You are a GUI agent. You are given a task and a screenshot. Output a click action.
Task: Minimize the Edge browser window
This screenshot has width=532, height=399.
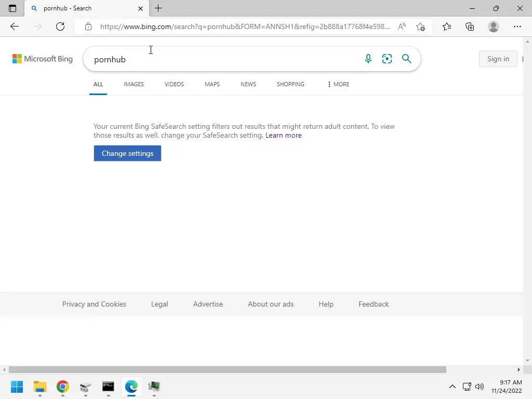[x=472, y=8]
